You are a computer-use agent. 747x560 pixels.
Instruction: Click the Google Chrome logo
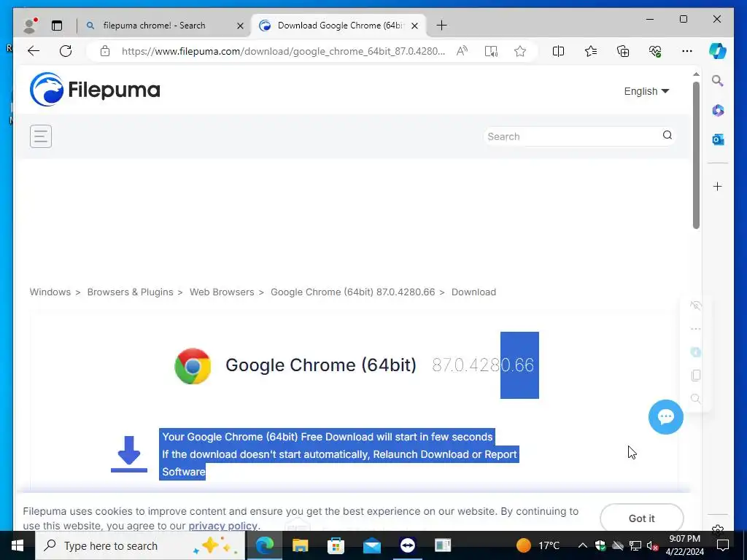tap(193, 366)
